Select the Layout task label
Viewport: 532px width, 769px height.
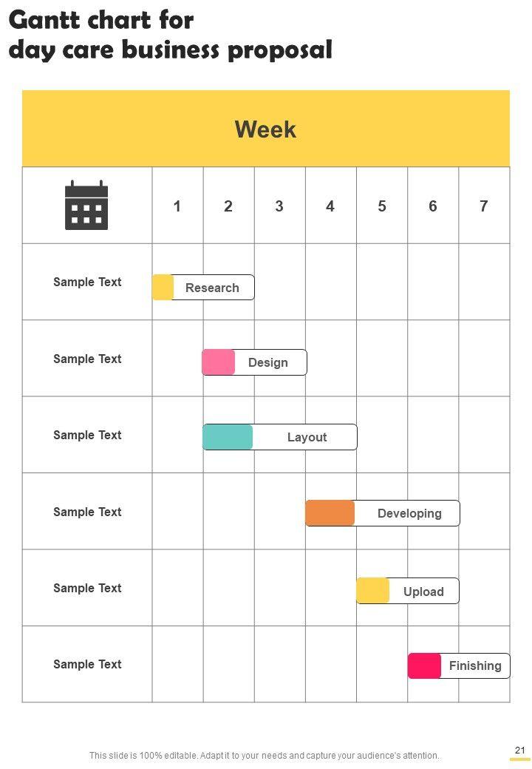click(x=307, y=437)
